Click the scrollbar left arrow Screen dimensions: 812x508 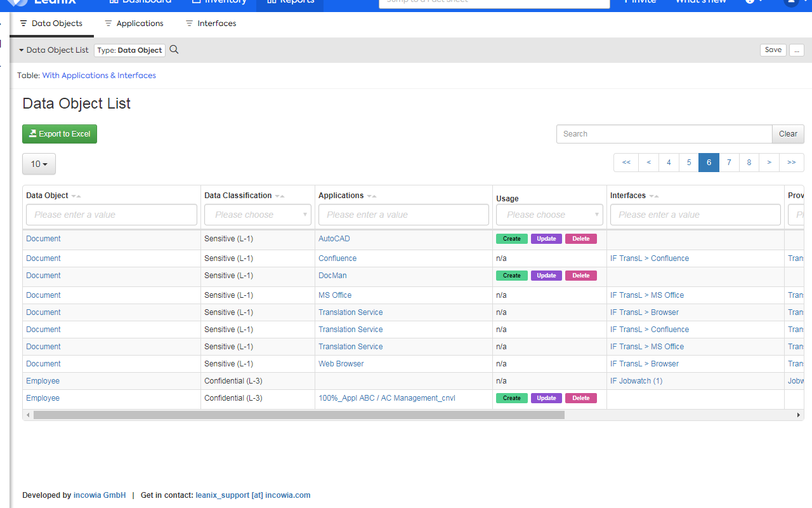tap(28, 415)
